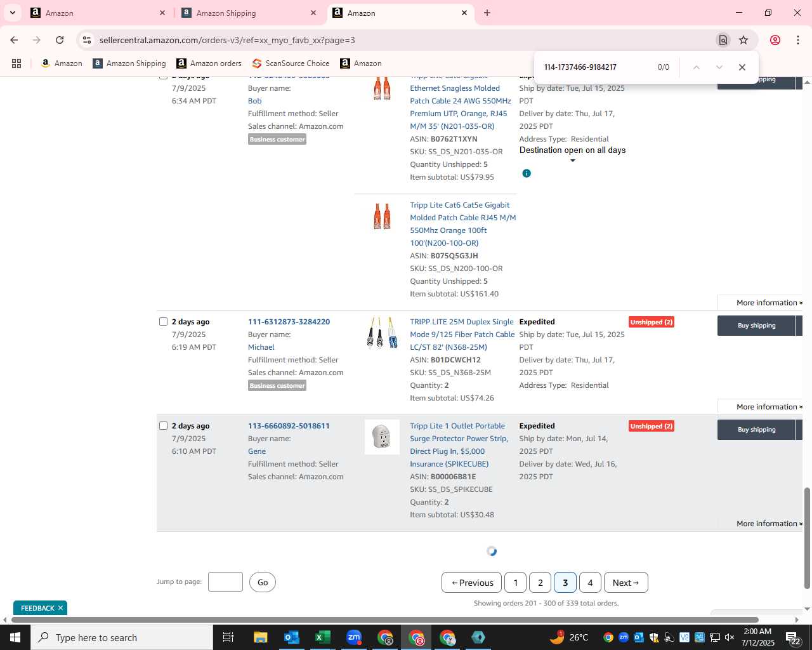Go to orders page 2
This screenshot has width=812, height=650.
(540, 583)
